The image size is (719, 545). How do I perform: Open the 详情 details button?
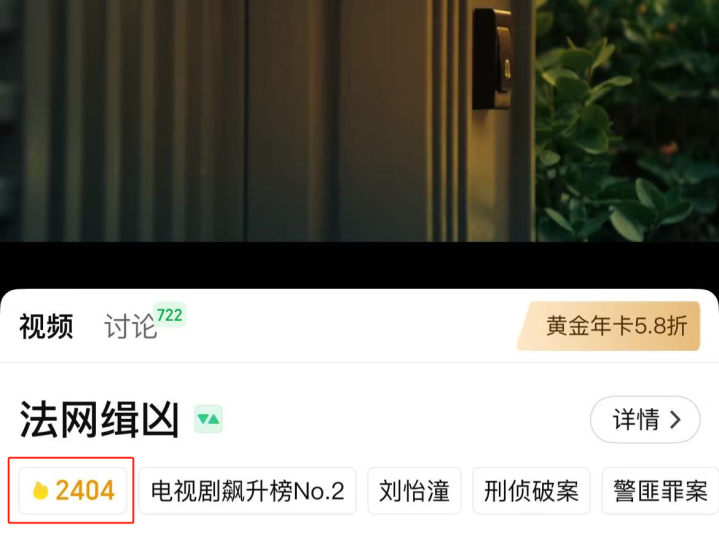645,419
